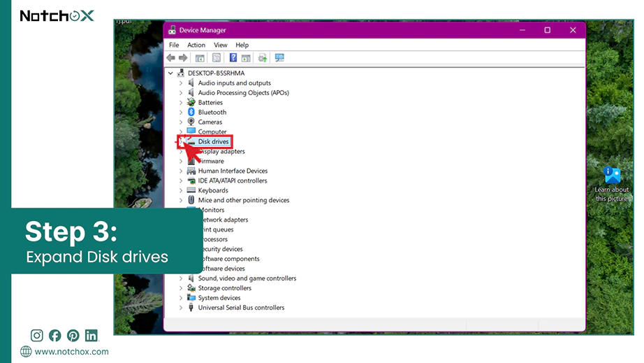Select the Storage controllers text label
Screen dimensions: 644x363
[x=225, y=288]
